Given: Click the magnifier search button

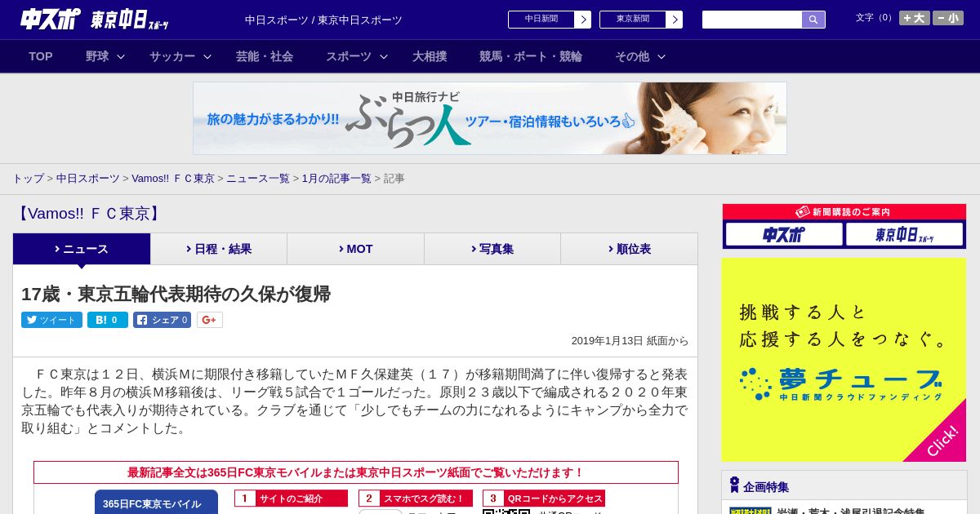Looking at the screenshot, I should [x=813, y=20].
